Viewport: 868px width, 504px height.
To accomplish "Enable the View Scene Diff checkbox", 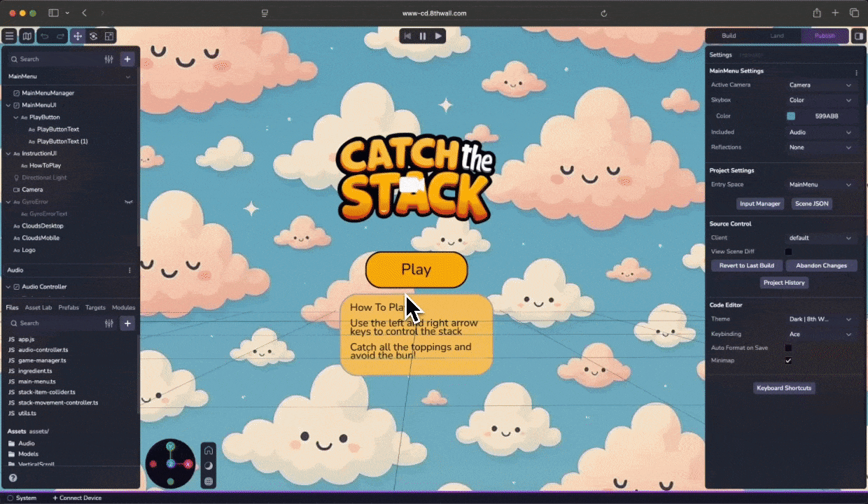I will [x=788, y=251].
